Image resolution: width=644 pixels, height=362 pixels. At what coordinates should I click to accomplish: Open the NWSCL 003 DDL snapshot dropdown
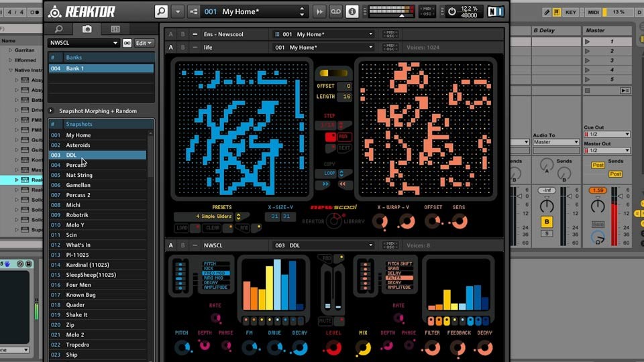(x=323, y=245)
